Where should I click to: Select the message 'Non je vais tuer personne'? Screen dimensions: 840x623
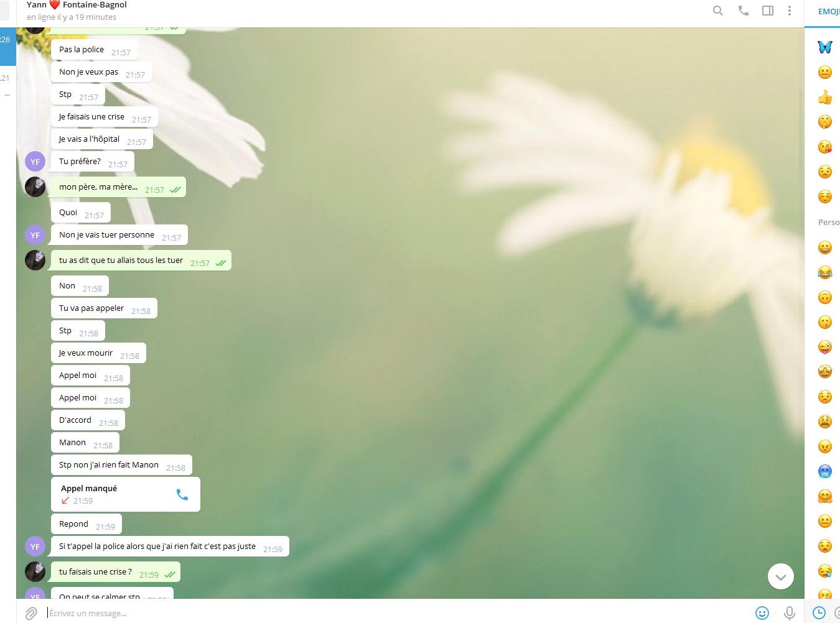click(119, 235)
